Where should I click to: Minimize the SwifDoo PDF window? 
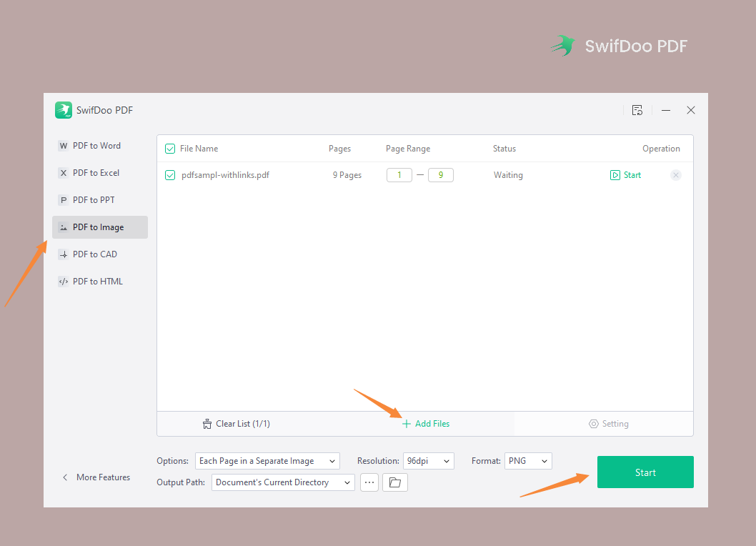(x=666, y=111)
